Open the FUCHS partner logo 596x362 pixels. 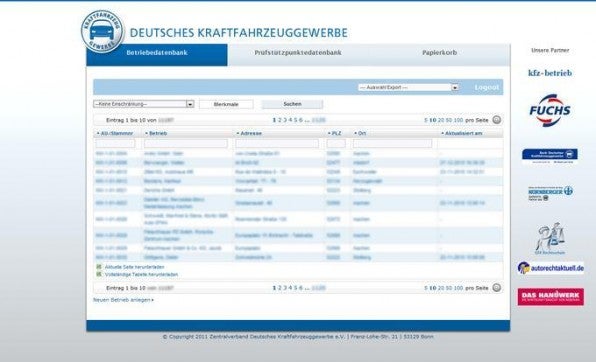(550, 110)
